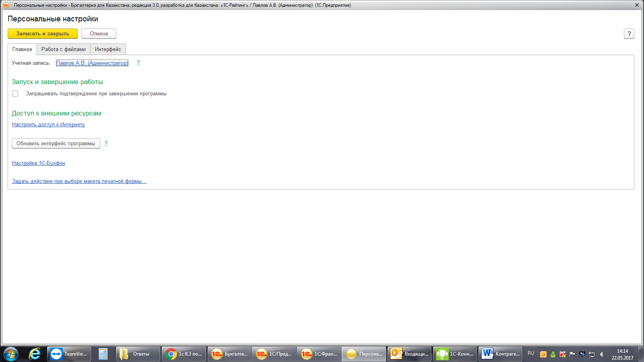The image size is (644, 362).
Task: Click the monitor display icon in the system tray
Action: pos(582,354)
